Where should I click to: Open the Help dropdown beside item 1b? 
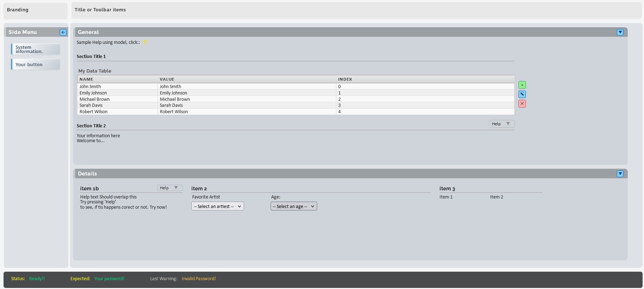(170, 188)
